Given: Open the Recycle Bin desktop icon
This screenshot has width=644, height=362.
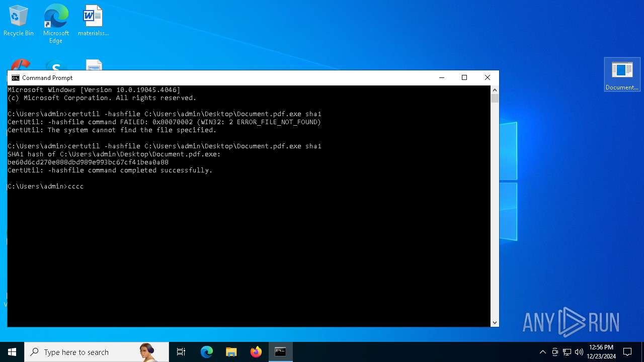Looking at the screenshot, I should tap(19, 21).
